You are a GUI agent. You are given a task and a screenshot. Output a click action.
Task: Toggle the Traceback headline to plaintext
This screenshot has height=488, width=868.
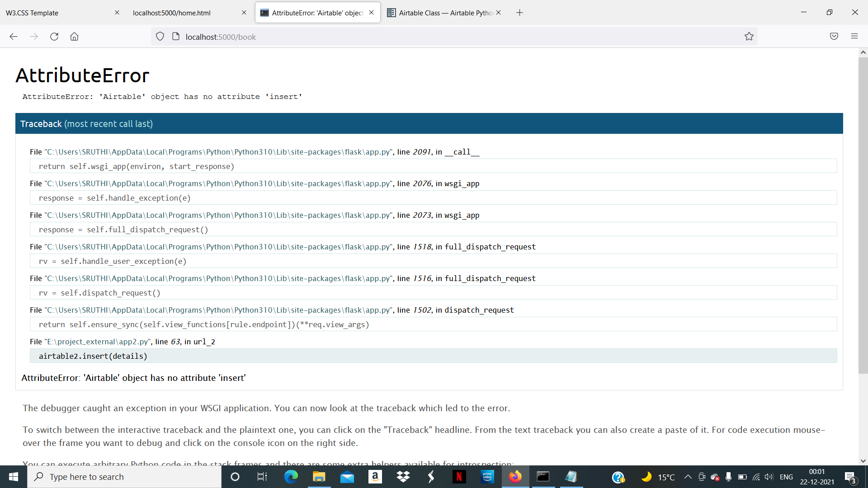click(429, 124)
